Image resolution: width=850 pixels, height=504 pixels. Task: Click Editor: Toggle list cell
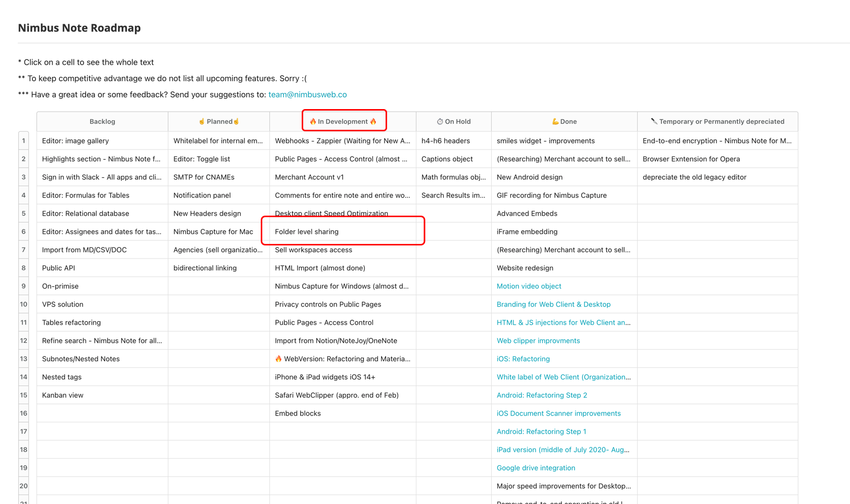click(x=219, y=159)
